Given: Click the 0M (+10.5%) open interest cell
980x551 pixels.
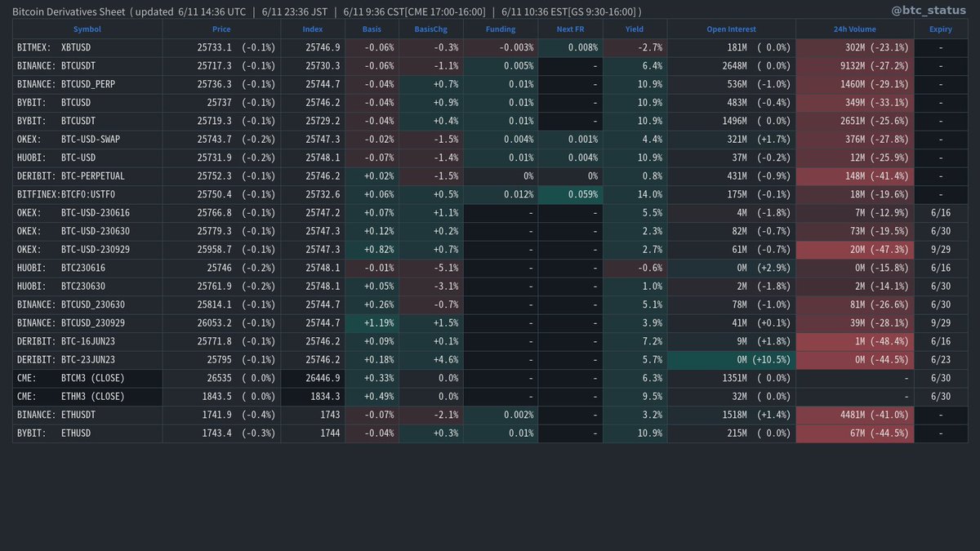Looking at the screenshot, I should (731, 359).
